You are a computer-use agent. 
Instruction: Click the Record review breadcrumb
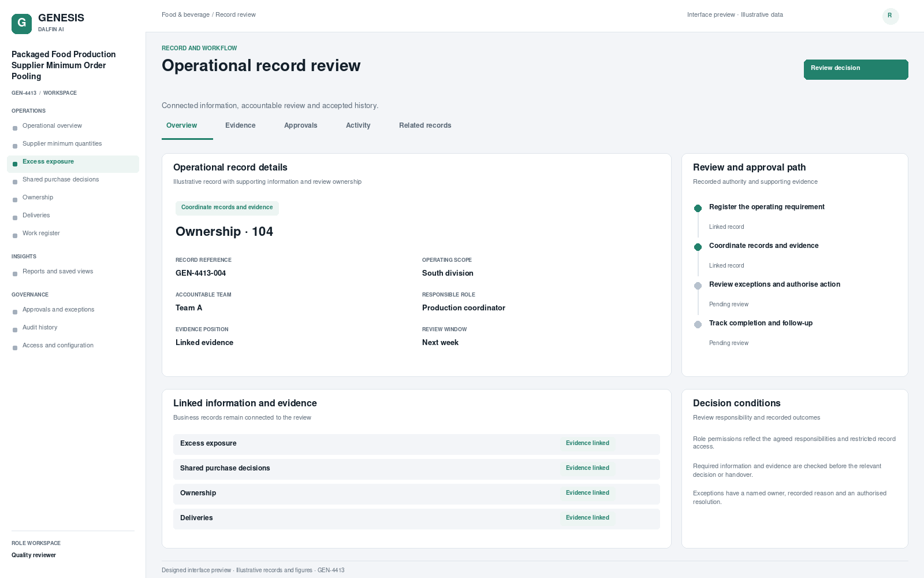tap(236, 15)
